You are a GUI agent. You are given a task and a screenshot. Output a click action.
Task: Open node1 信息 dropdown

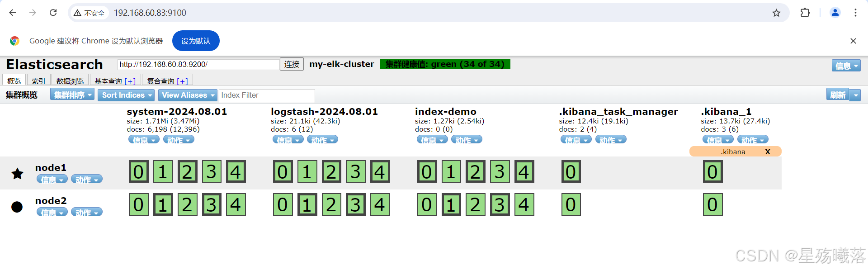tap(52, 179)
